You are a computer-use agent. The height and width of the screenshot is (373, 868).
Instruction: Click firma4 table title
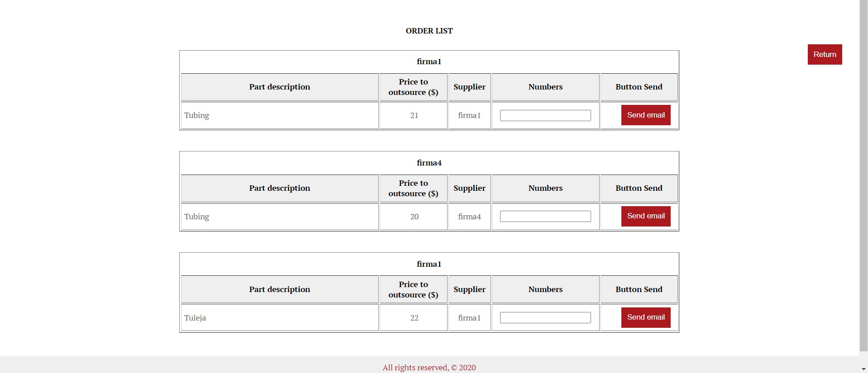pos(429,163)
